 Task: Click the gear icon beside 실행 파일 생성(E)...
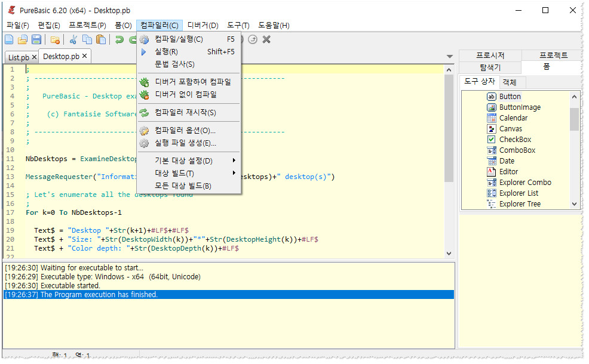tap(144, 143)
